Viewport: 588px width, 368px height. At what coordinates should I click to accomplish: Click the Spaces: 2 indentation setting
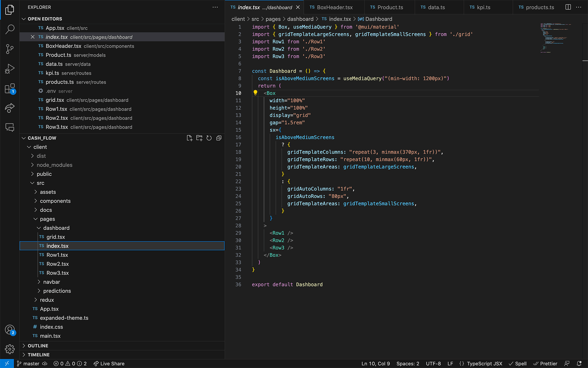(x=408, y=363)
